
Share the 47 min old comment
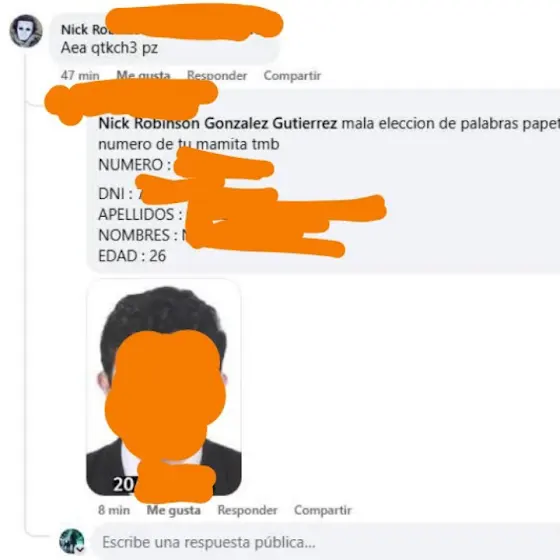[292, 75]
